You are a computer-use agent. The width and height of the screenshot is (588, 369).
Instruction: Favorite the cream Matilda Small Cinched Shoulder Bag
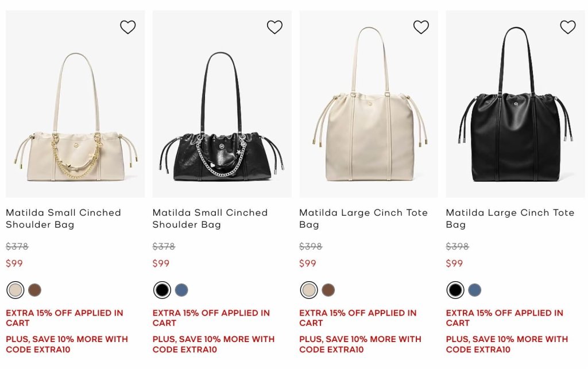click(127, 27)
